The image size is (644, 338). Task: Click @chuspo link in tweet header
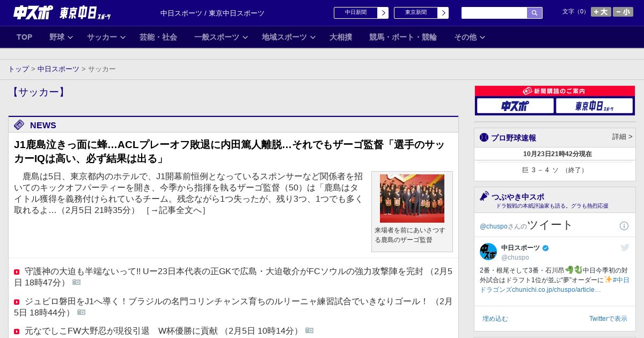tap(493, 226)
